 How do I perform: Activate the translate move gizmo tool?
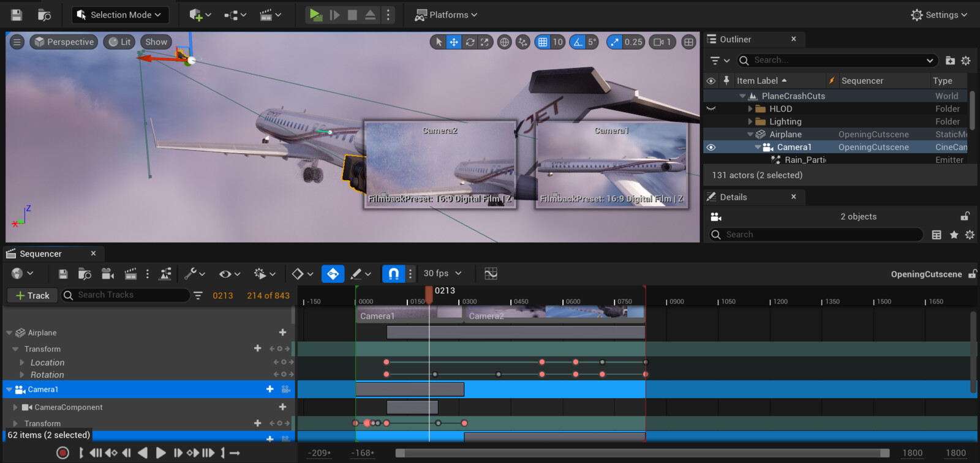point(454,42)
